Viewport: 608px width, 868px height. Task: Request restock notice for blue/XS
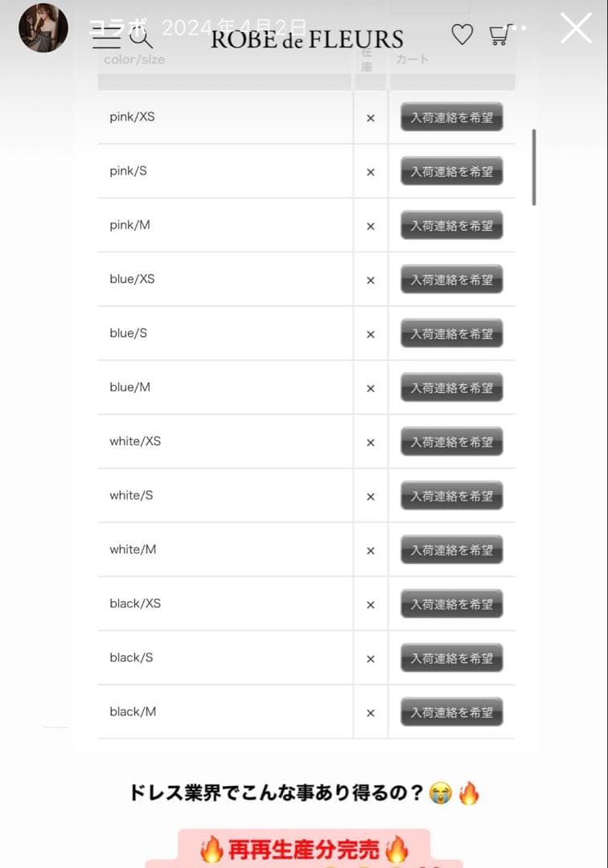click(451, 280)
